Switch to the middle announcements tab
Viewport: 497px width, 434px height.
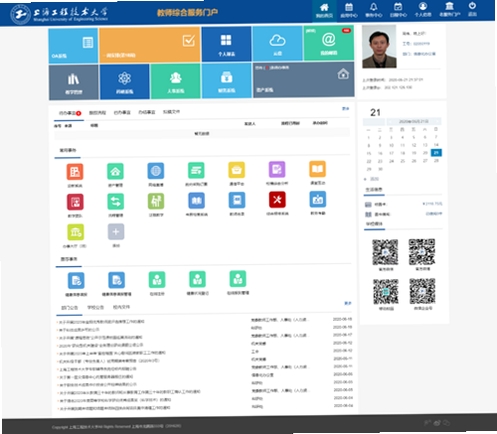(x=95, y=307)
